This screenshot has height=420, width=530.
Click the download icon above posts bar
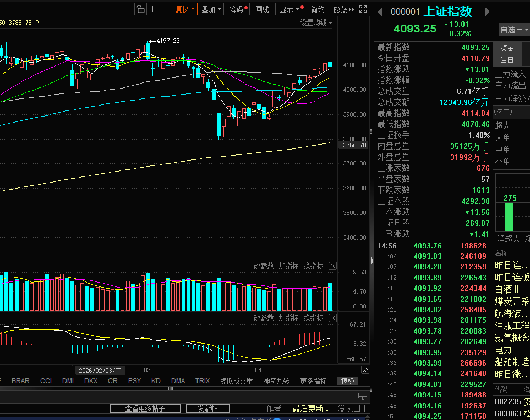coord(363,397)
